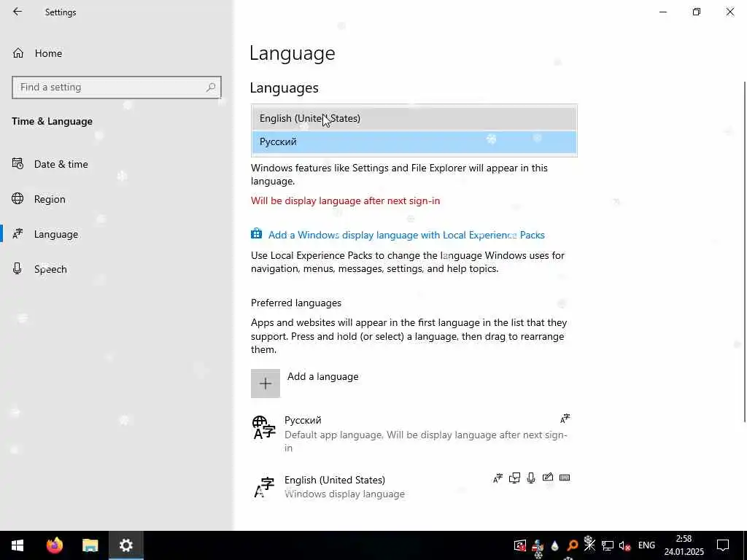Viewport: 747px width, 560px height.
Task: Click the Date & time calendar icon
Action: 18,164
